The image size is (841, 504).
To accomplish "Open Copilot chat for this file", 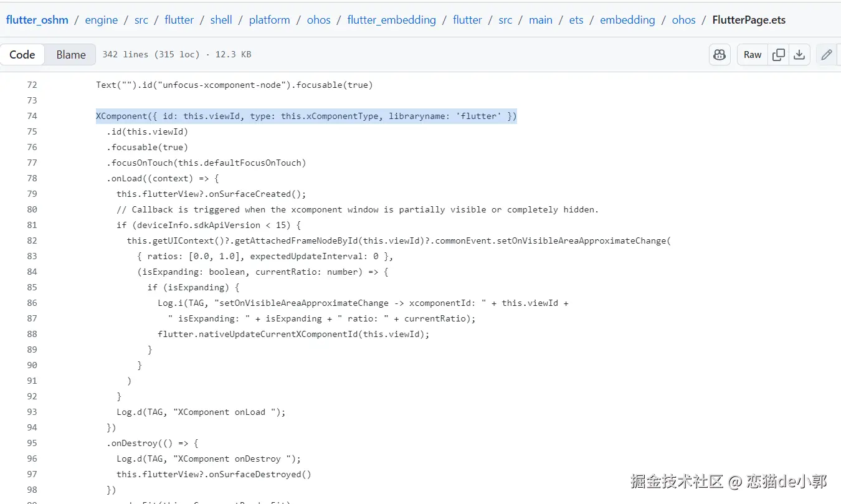I will (720, 55).
